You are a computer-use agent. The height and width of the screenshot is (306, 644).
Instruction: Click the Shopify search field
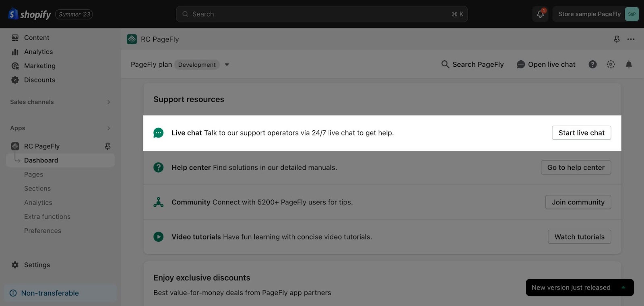click(x=322, y=14)
